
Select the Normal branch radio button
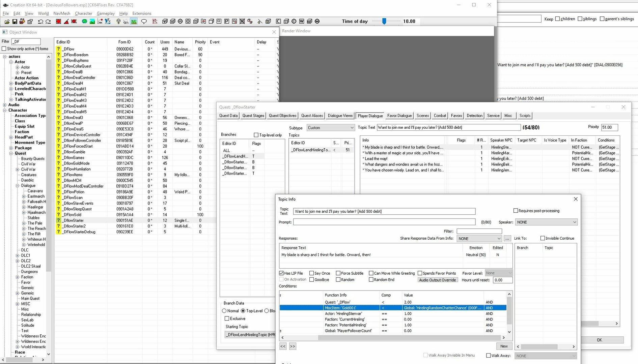click(224, 311)
